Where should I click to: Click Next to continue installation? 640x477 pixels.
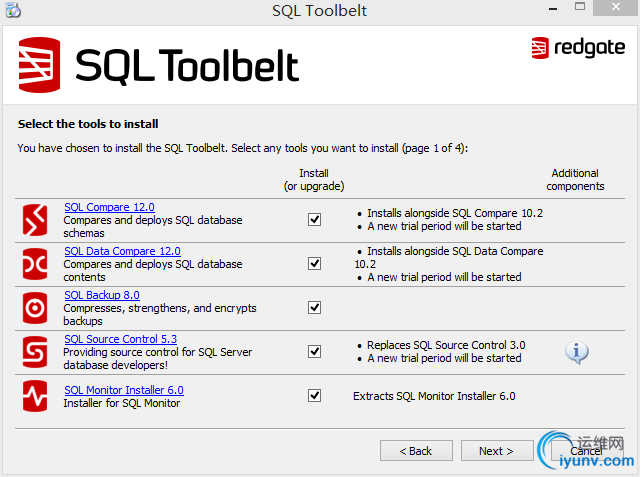497,451
